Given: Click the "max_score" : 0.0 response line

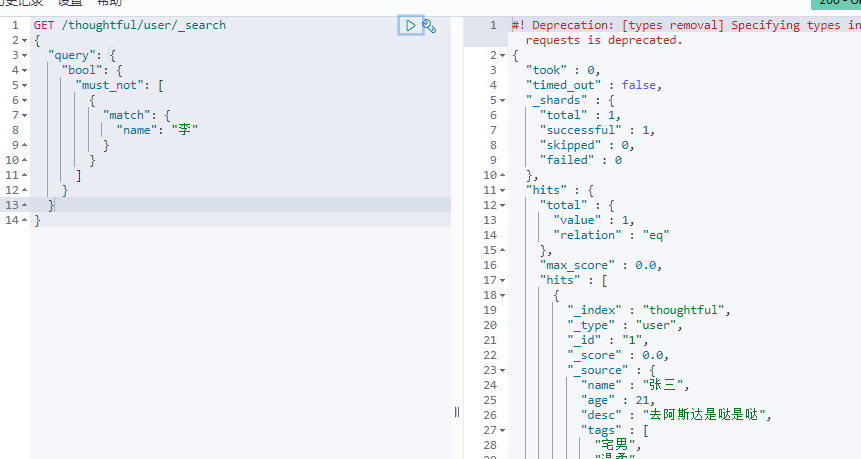Looking at the screenshot, I should point(601,265).
